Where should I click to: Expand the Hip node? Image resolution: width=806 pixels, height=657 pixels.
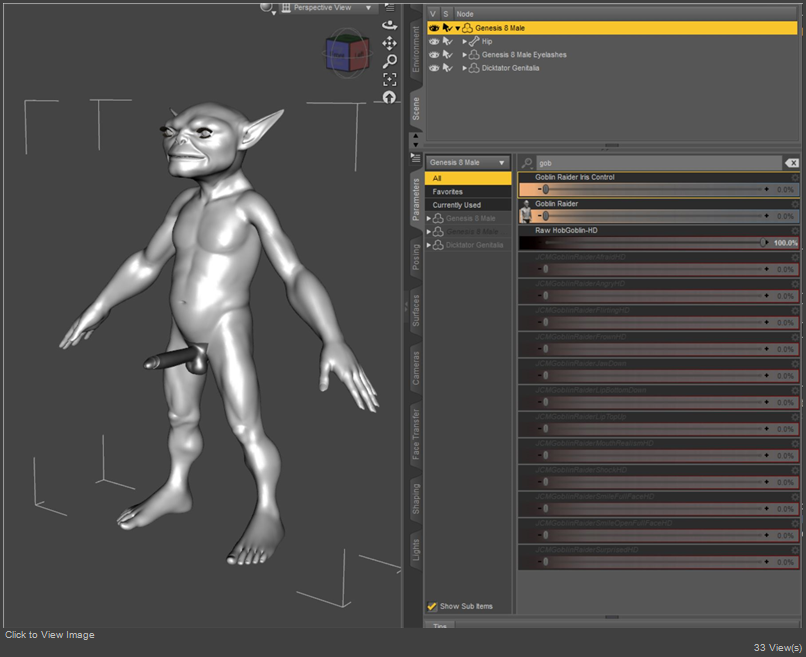[464, 41]
